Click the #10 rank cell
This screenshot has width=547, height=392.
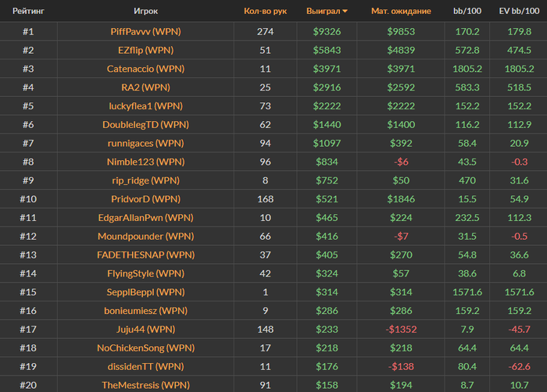point(28,199)
